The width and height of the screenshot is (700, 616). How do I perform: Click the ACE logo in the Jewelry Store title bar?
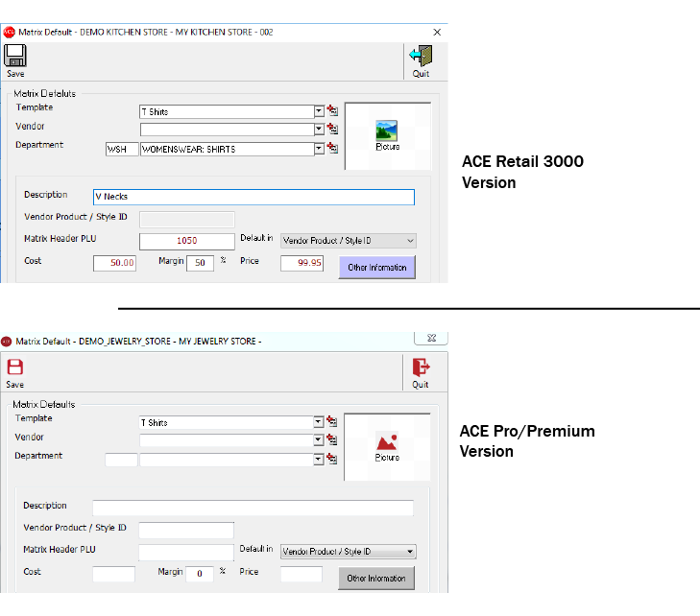pos(7,342)
